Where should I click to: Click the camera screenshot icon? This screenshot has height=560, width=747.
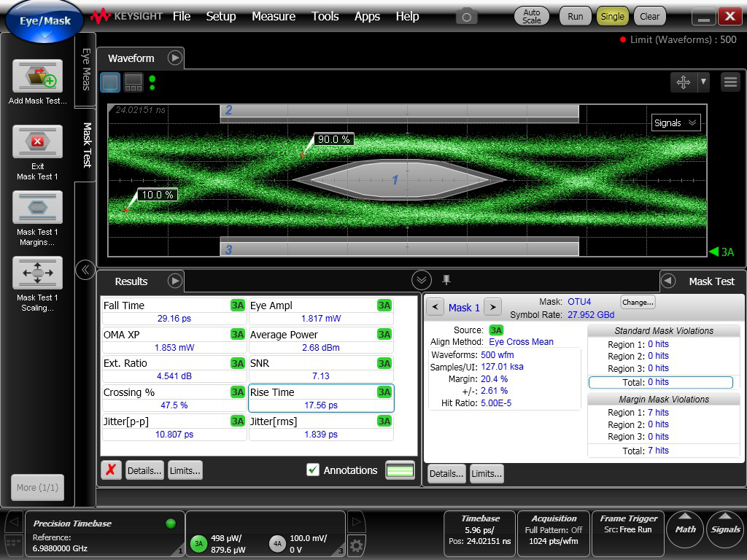[x=466, y=16]
